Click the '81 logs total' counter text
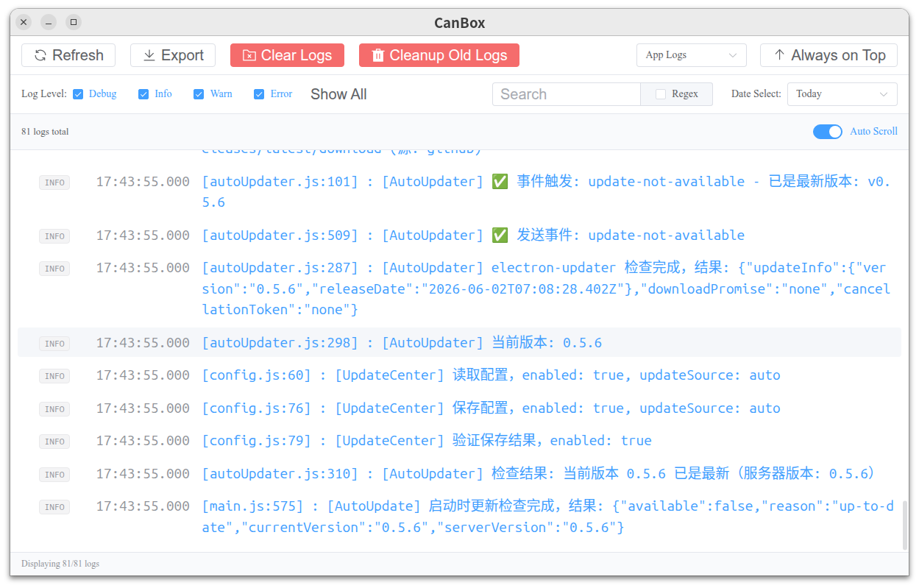Image resolution: width=919 pixels, height=588 pixels. [45, 132]
